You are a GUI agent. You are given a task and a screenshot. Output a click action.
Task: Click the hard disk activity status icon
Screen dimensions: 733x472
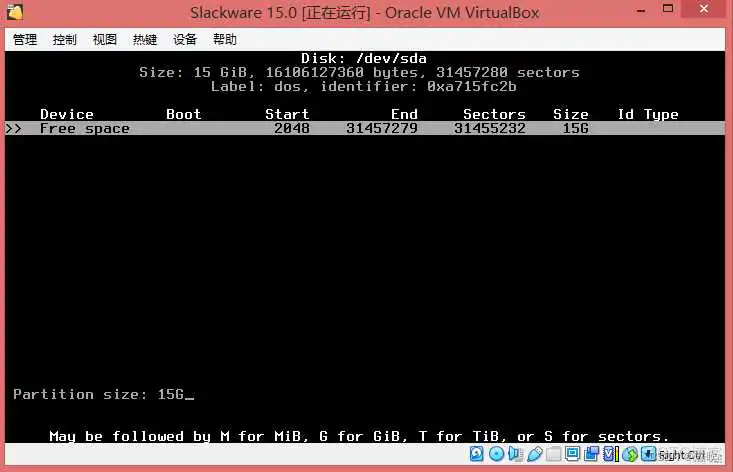pos(476,454)
